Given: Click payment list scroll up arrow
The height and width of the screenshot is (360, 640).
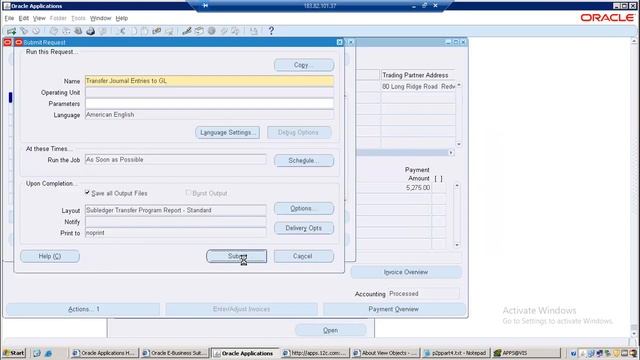Looking at the screenshot, I should pos(457,186).
